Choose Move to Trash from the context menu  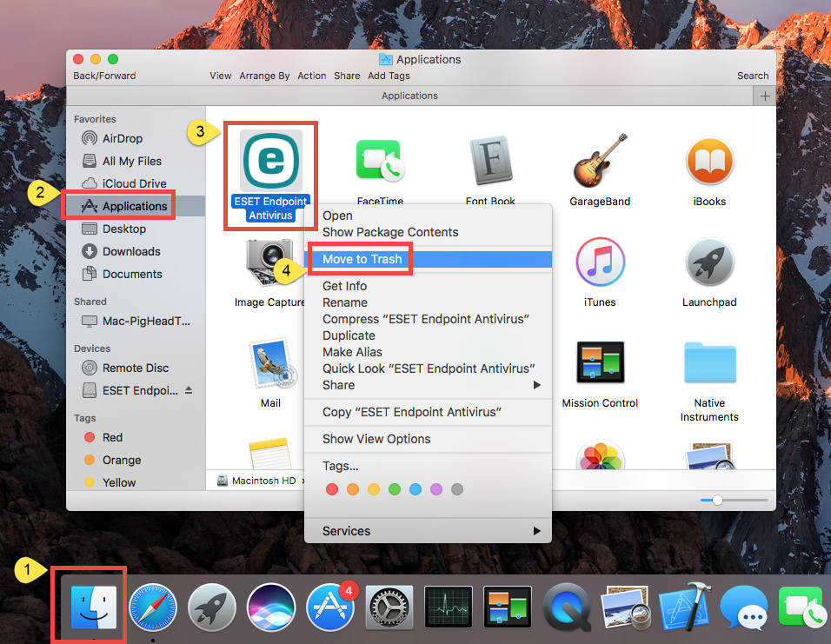click(360, 259)
